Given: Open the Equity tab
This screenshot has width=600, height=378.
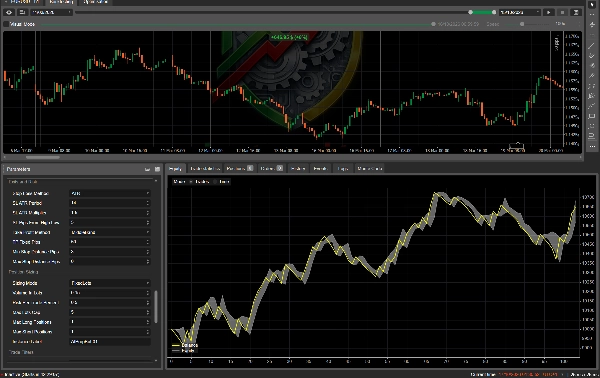Looking at the screenshot, I should [175, 168].
